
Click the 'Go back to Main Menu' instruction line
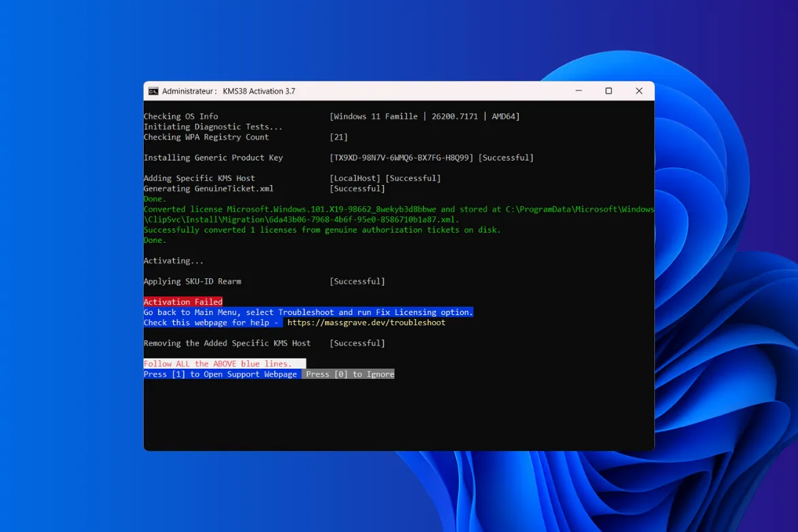point(306,312)
